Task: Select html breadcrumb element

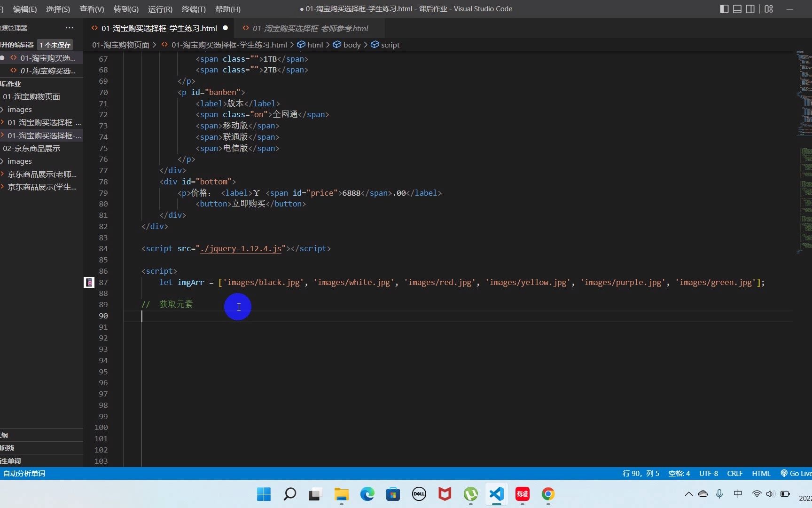Action: click(310, 45)
